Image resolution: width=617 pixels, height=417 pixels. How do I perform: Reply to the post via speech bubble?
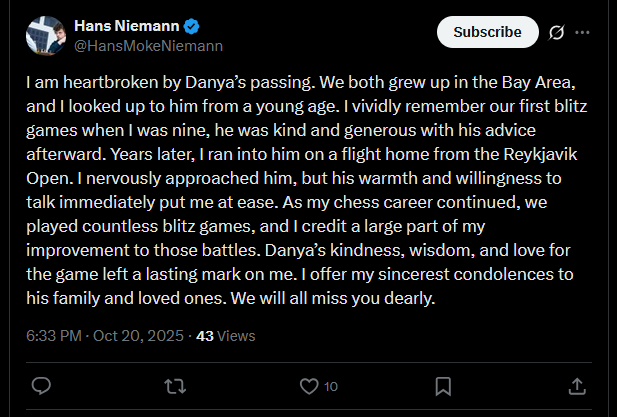pos(41,385)
